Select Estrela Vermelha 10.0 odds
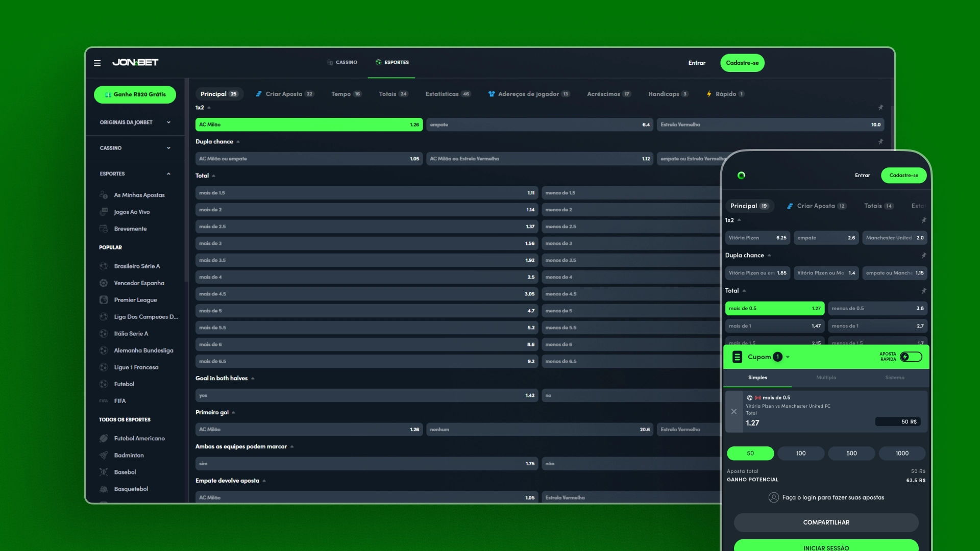This screenshot has height=551, width=980. [x=770, y=124]
